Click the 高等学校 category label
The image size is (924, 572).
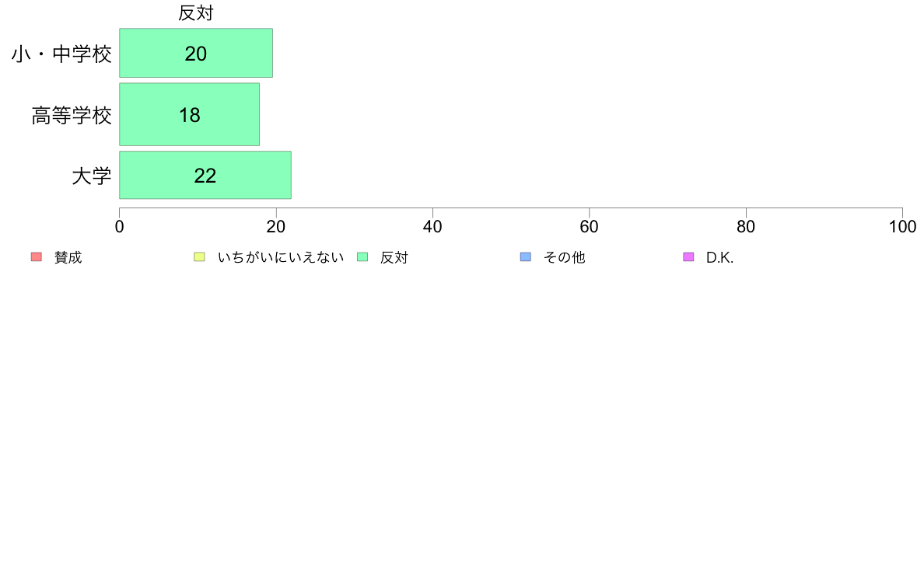coord(72,116)
